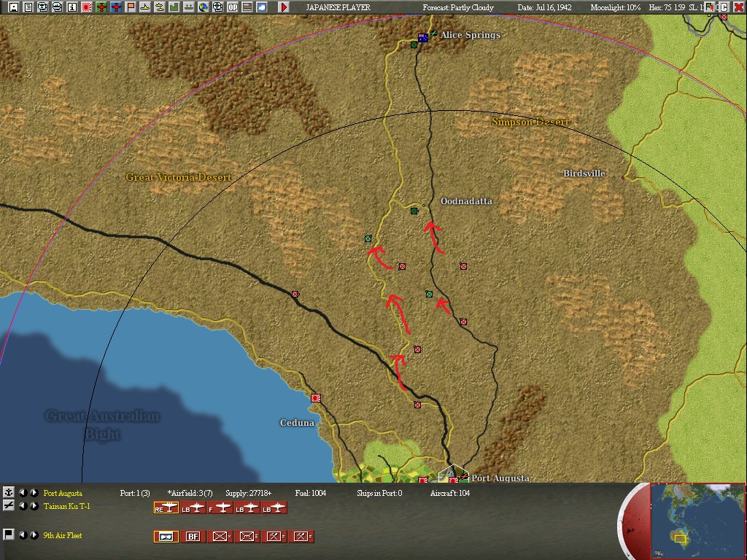This screenshot has width=747, height=560.
Task: Go to previous air group before Tainan Ku T-1
Action: [23, 506]
